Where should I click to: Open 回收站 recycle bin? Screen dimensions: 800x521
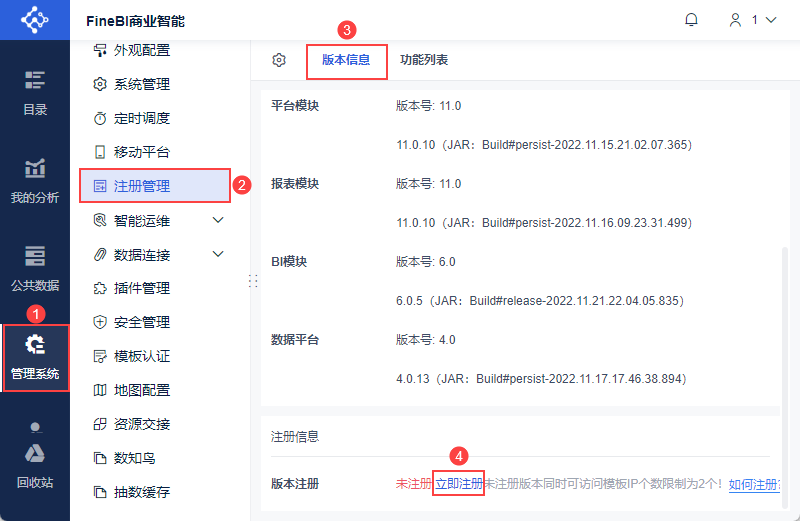(x=35, y=464)
